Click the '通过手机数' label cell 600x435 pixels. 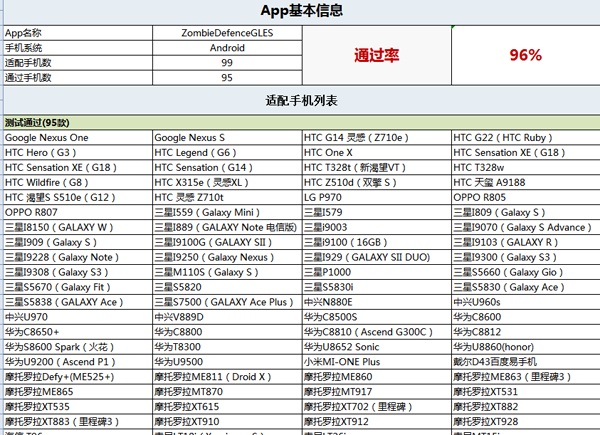coord(78,78)
